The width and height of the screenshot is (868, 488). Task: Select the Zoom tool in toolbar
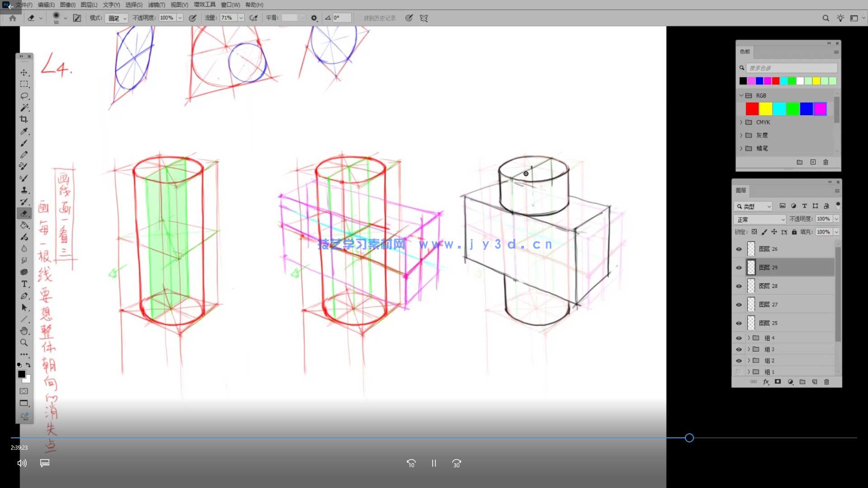click(x=24, y=343)
